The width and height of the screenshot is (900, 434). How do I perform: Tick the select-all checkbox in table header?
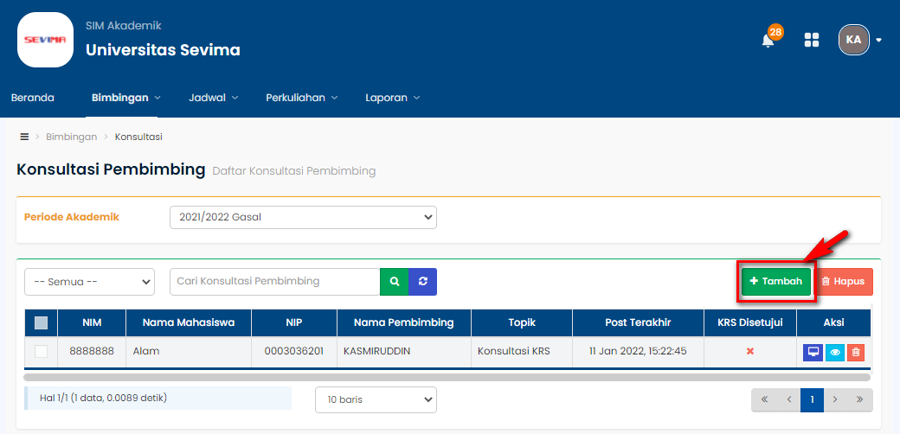click(x=41, y=323)
